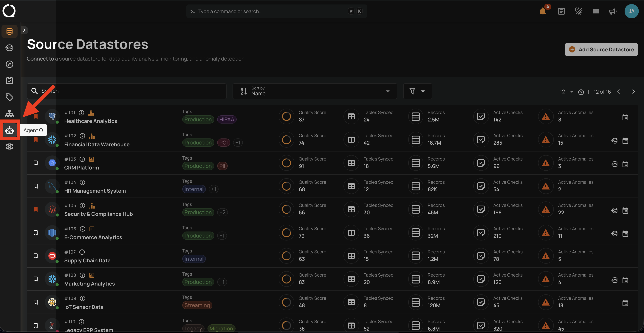Open the calendar icon for CRM Platform

point(625,164)
